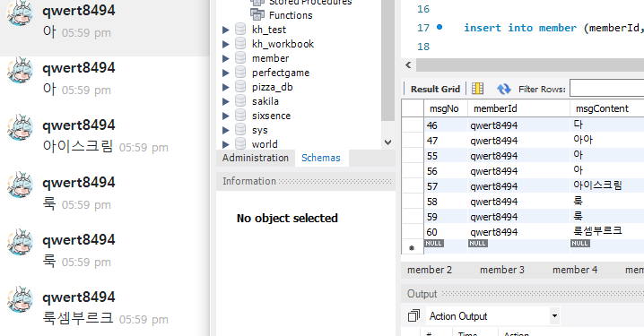
Task: Click the perfectgame database icon
Action: pos(240,73)
